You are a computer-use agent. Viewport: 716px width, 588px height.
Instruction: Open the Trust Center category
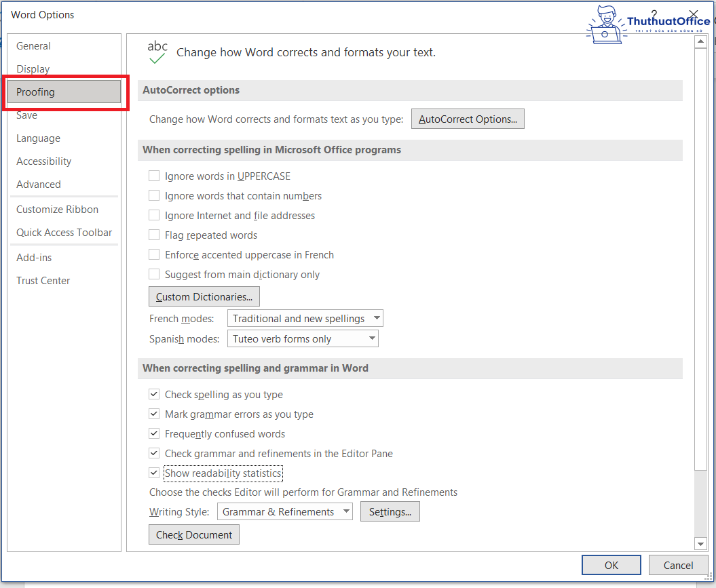pos(43,281)
